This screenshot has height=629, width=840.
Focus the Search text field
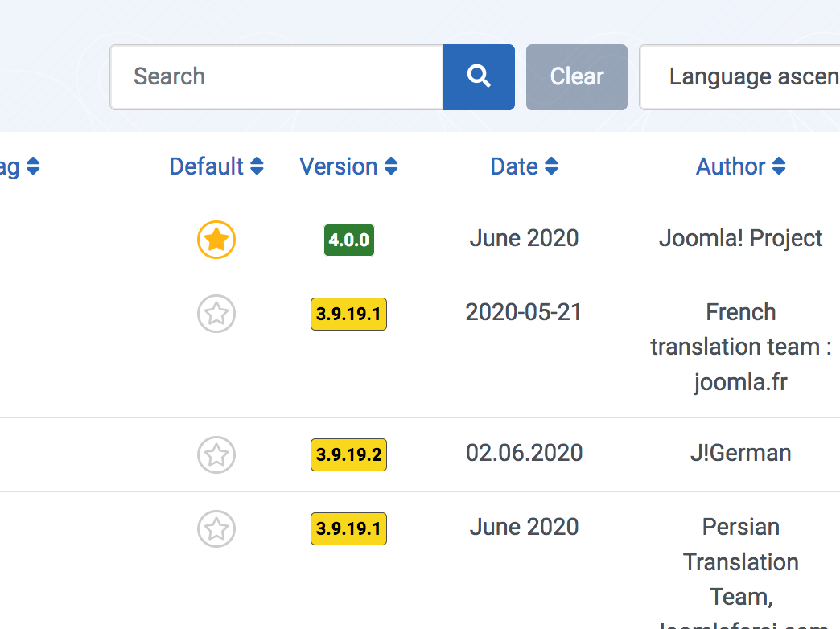277,77
